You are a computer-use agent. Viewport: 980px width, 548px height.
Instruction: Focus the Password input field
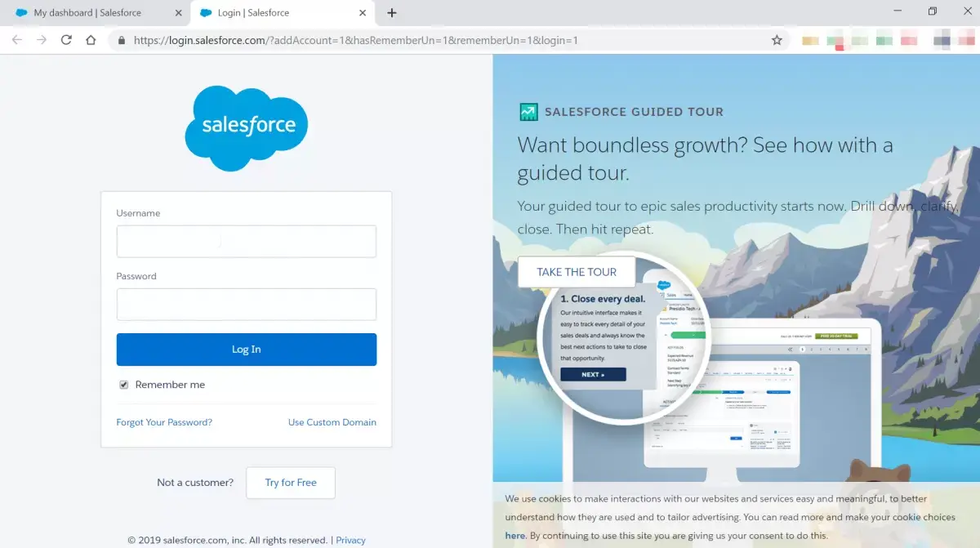246,305
